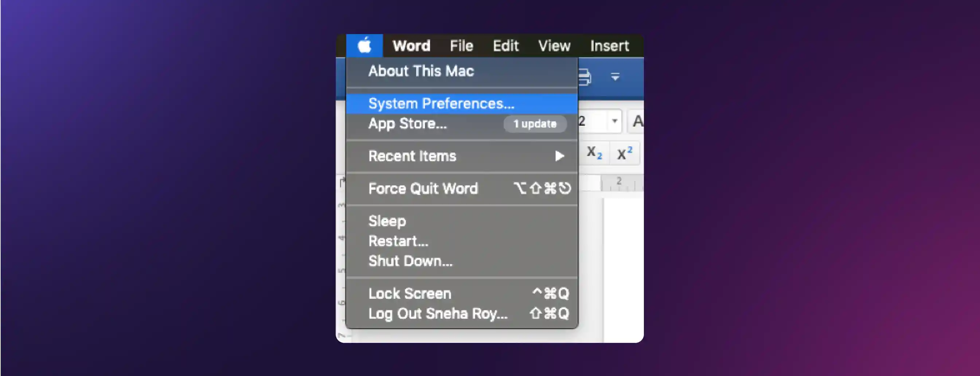Open the File menu
The width and height of the screenshot is (980, 376).
click(461, 46)
